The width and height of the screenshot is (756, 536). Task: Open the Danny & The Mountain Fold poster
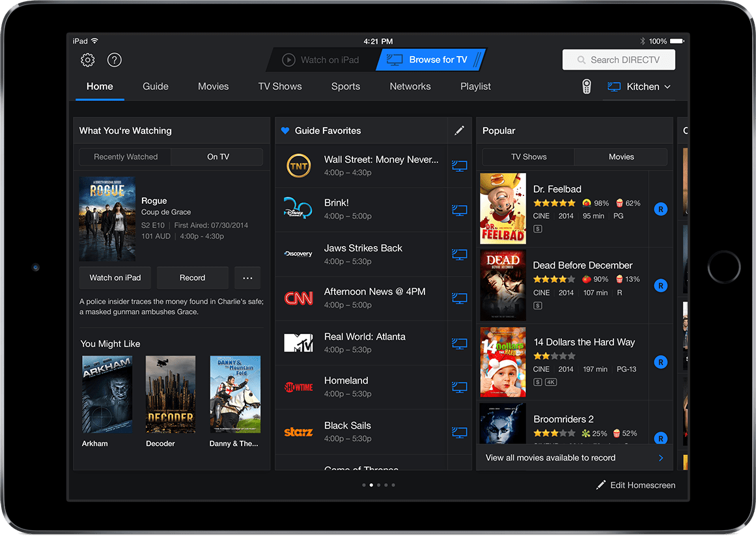pos(235,394)
